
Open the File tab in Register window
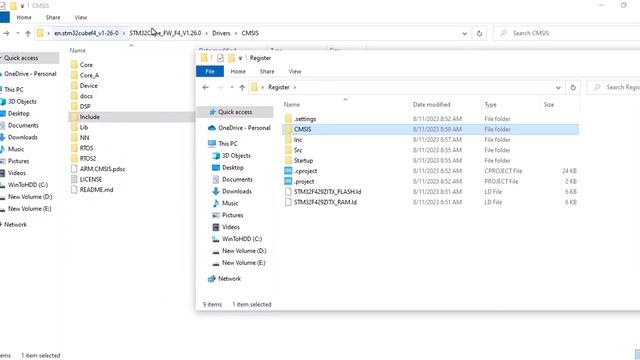tap(210, 71)
